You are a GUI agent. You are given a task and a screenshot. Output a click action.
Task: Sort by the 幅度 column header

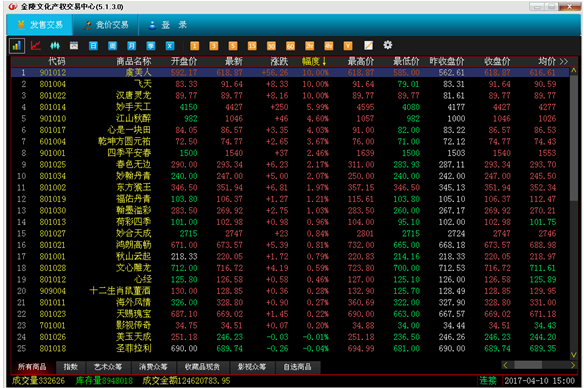[314, 61]
